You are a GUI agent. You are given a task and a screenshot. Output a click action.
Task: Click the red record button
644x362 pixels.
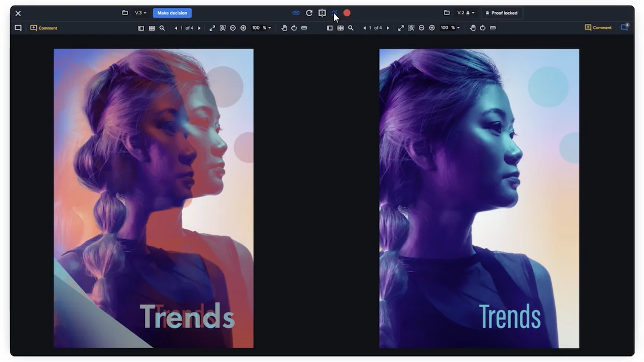click(x=347, y=13)
